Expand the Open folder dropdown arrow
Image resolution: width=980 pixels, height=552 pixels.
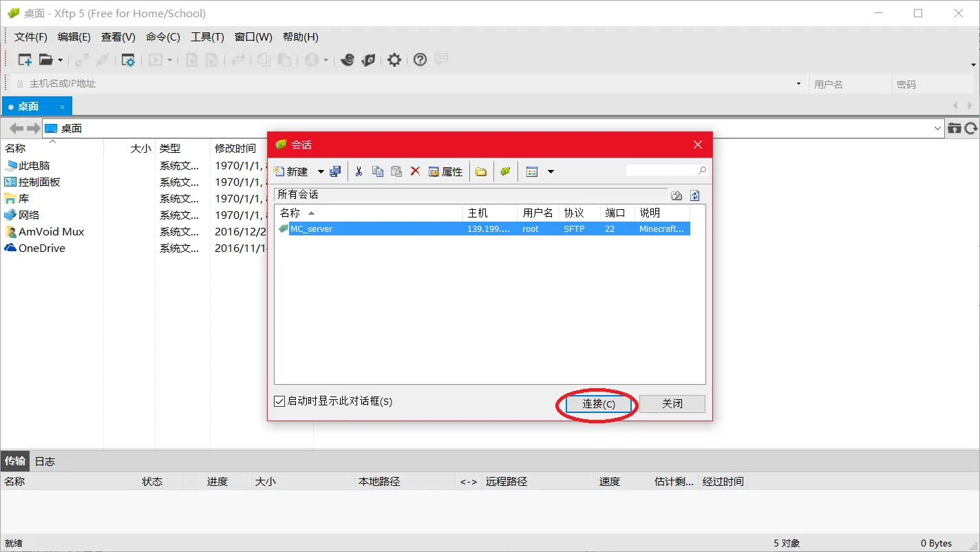[60, 60]
